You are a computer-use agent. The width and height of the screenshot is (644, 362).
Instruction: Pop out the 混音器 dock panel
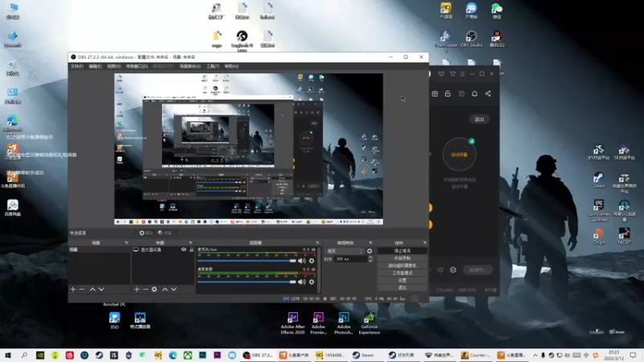point(317,243)
